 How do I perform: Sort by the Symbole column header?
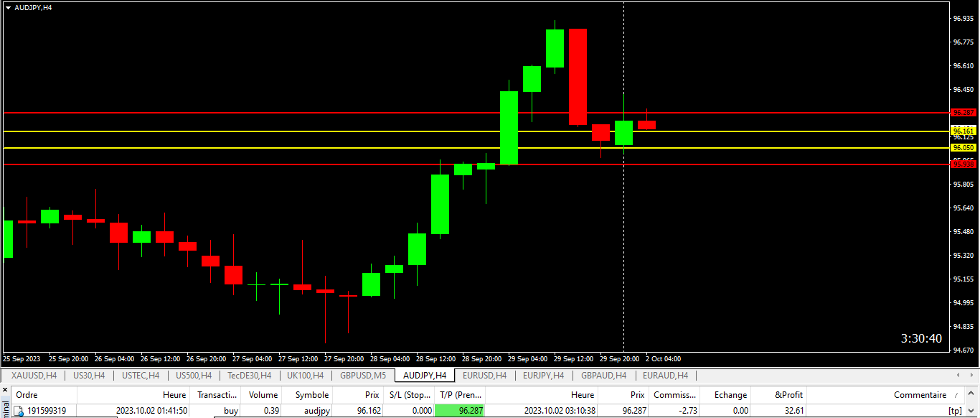[308, 395]
